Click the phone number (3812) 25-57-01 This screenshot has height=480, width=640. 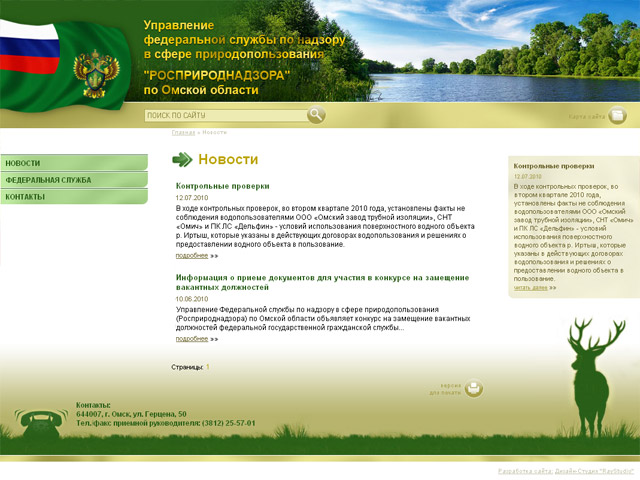tap(229, 423)
